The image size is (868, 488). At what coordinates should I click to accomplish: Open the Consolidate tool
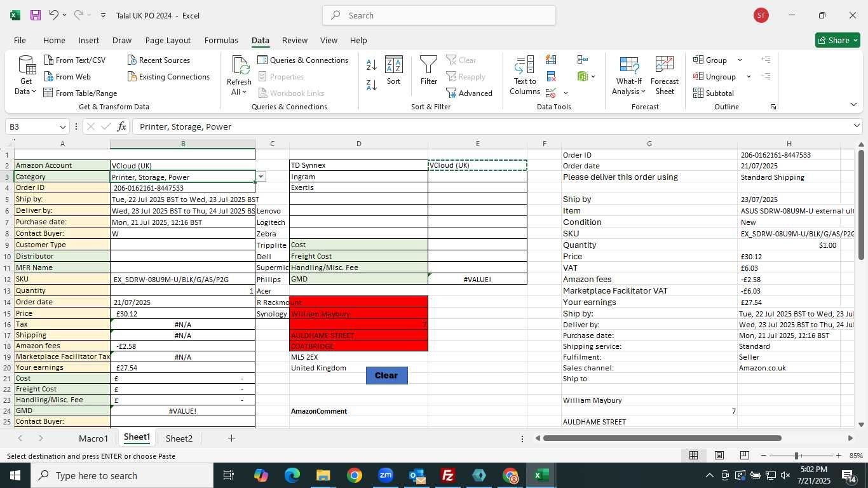click(582, 60)
